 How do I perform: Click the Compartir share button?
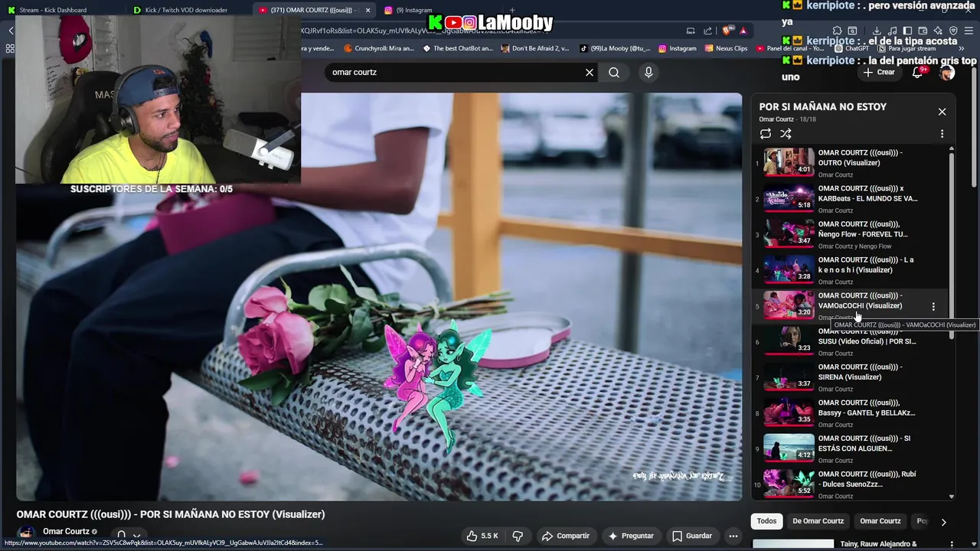(x=566, y=536)
